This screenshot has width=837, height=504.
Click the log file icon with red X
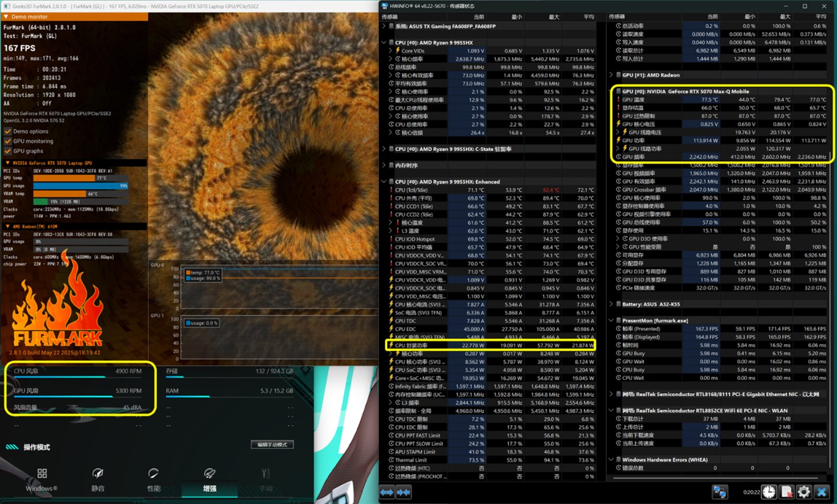[786, 492]
